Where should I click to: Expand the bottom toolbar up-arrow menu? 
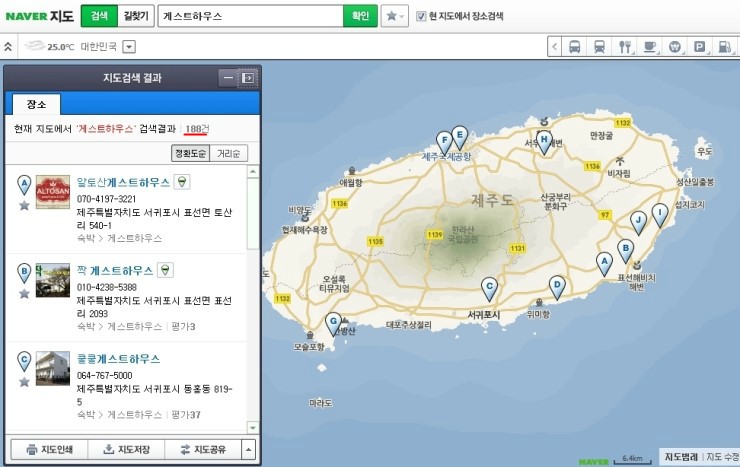[x=249, y=450]
